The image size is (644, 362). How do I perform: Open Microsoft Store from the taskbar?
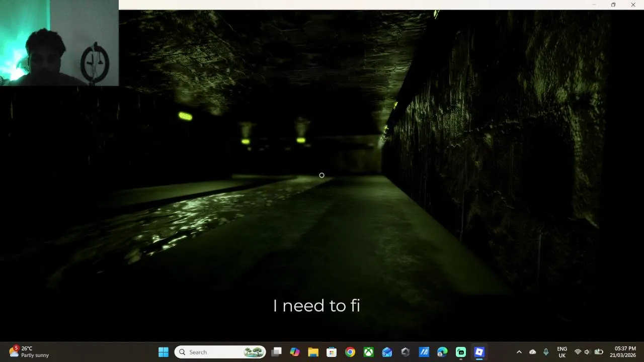[332, 352]
